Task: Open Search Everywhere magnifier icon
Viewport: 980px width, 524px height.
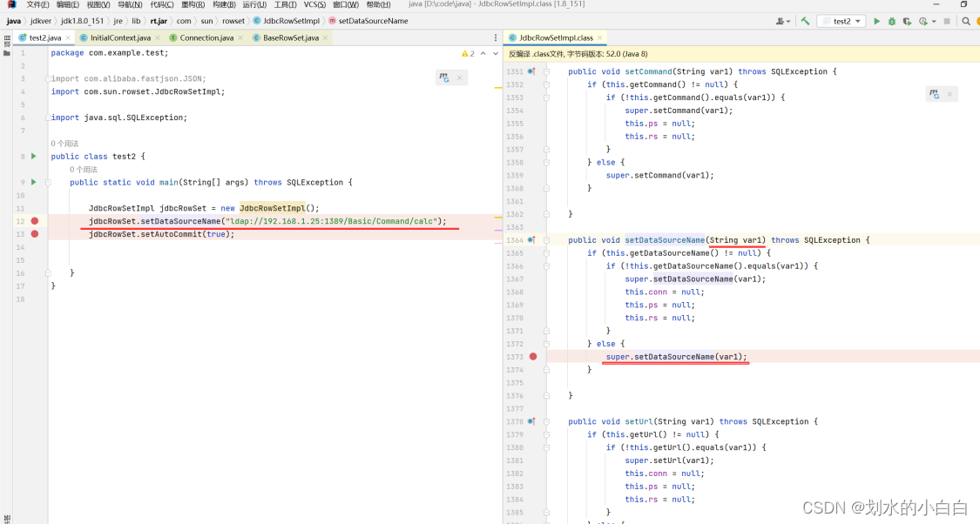Action: pos(965,21)
